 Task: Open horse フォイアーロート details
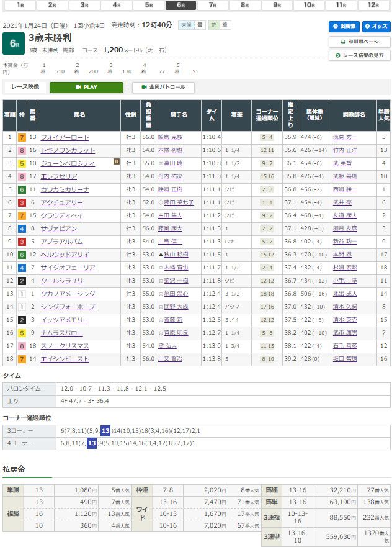pyautogui.click(x=65, y=137)
